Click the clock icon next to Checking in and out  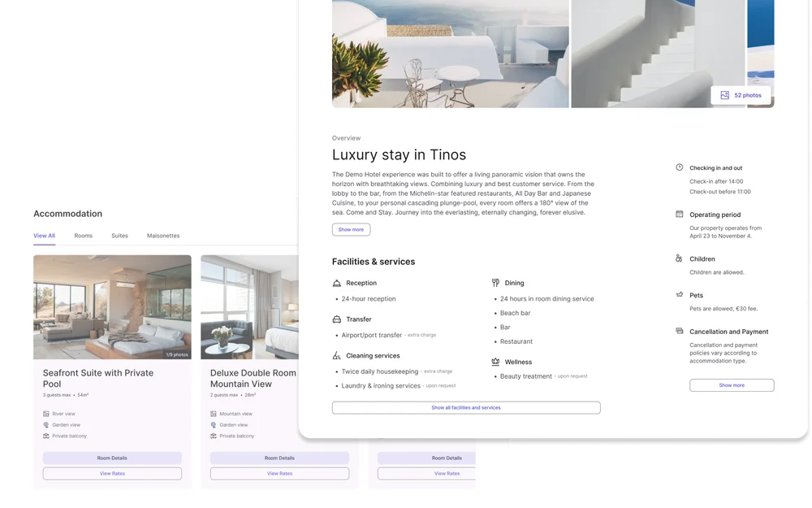click(680, 167)
